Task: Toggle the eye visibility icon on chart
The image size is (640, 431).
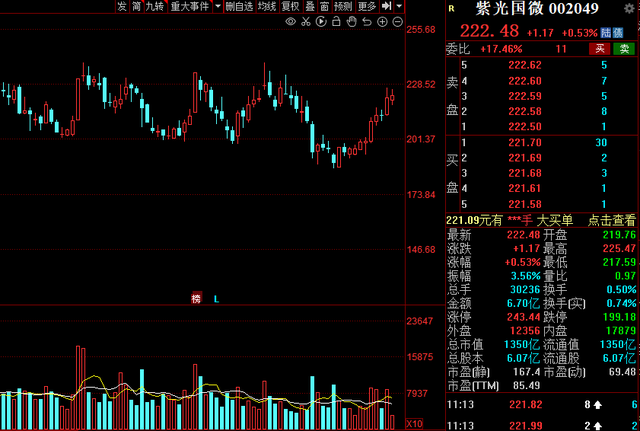Action: coord(291,22)
